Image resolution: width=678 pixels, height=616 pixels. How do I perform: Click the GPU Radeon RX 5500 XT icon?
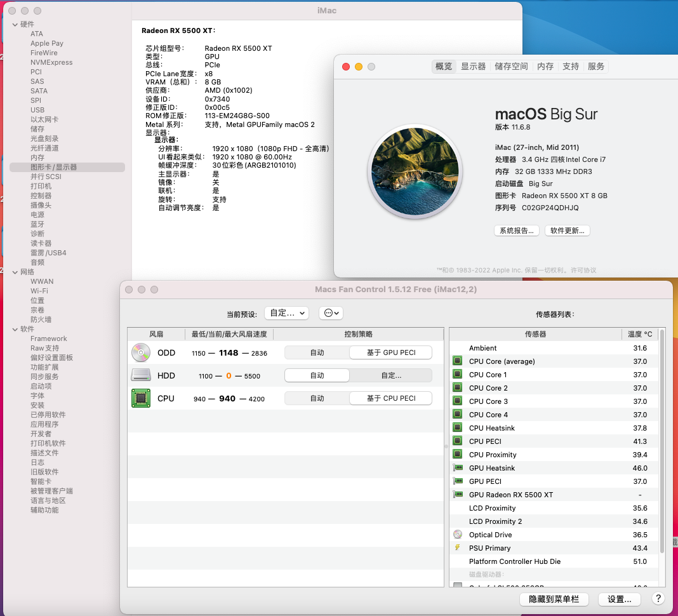click(458, 495)
